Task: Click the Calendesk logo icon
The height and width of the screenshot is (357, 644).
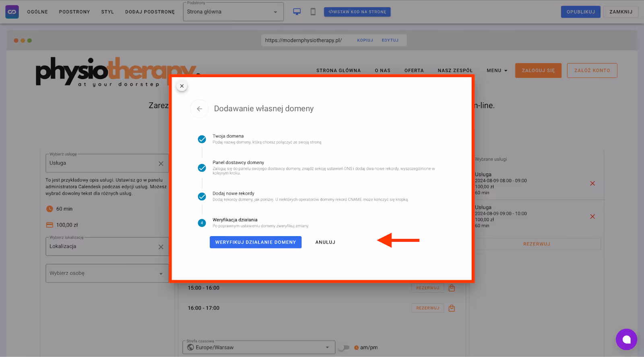Action: [x=12, y=12]
